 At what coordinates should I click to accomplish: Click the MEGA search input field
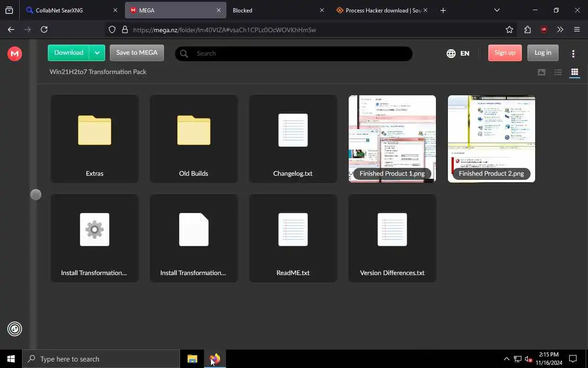click(x=294, y=53)
